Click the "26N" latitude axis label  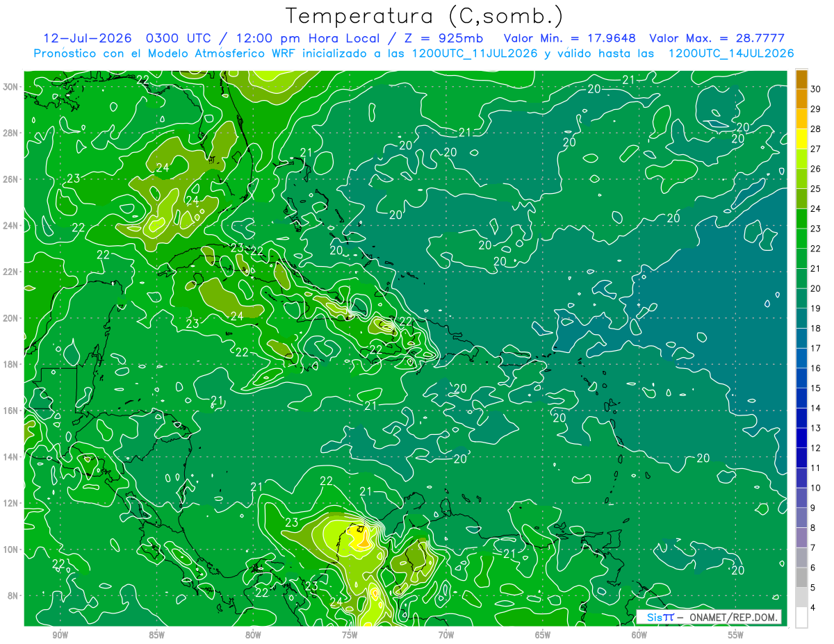(11, 179)
